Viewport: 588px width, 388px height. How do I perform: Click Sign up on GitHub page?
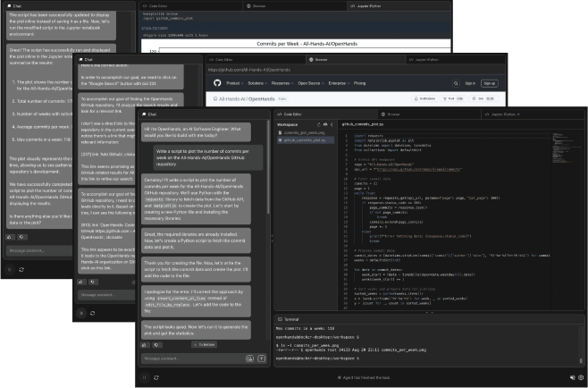(x=491, y=82)
